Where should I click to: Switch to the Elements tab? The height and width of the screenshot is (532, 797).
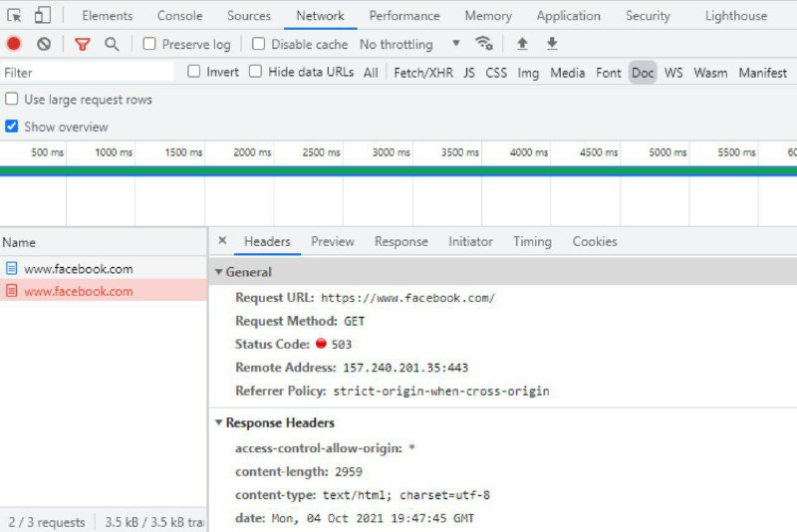coord(108,16)
